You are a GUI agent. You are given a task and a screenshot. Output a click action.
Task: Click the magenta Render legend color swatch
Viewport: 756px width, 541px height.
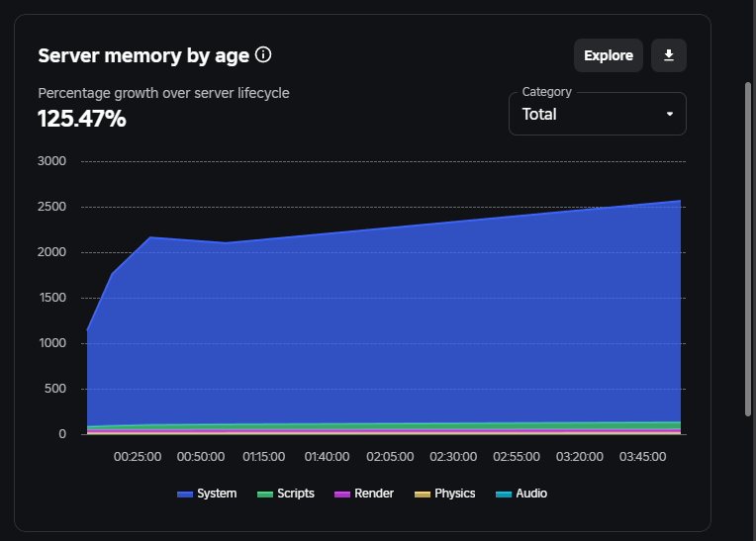point(341,495)
